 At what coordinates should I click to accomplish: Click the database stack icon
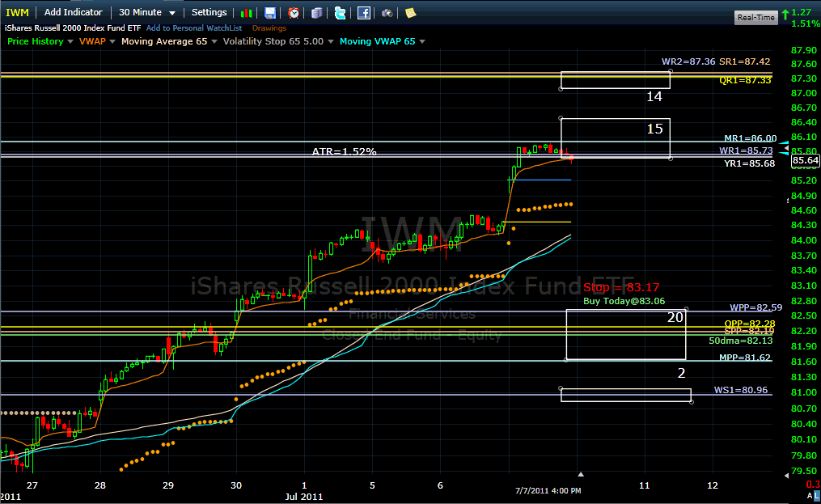coord(317,13)
